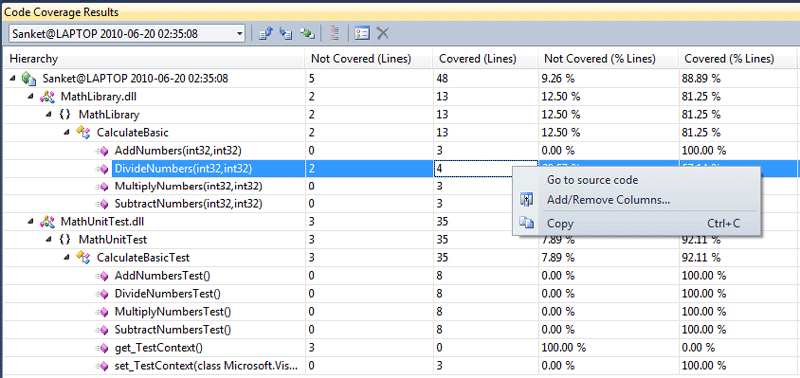Screen dimensions: 800x378
Task: Collapse the MathLibrary.dll tree node
Action: point(31,96)
